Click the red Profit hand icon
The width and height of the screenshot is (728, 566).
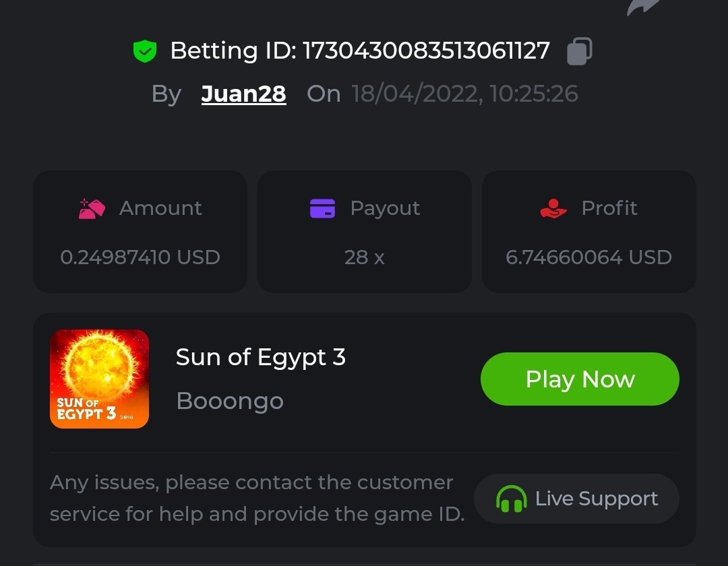coord(554,208)
